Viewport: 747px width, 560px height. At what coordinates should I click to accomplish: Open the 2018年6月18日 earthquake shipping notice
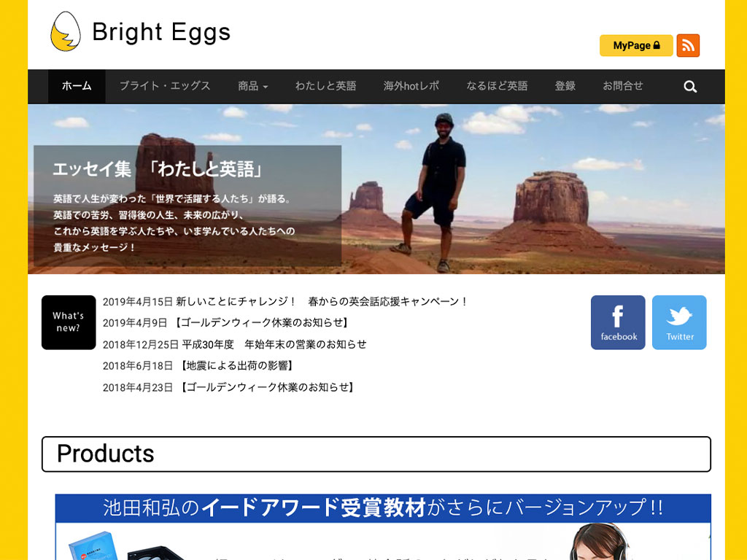pyautogui.click(x=198, y=366)
